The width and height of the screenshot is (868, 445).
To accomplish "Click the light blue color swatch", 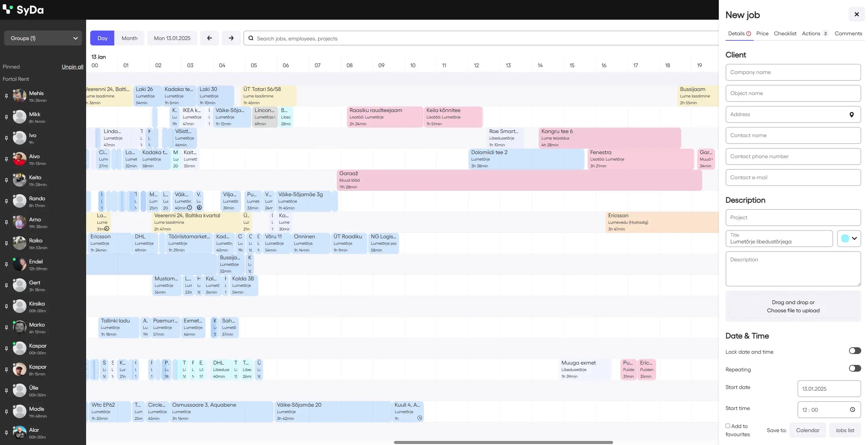I will click(x=845, y=238).
